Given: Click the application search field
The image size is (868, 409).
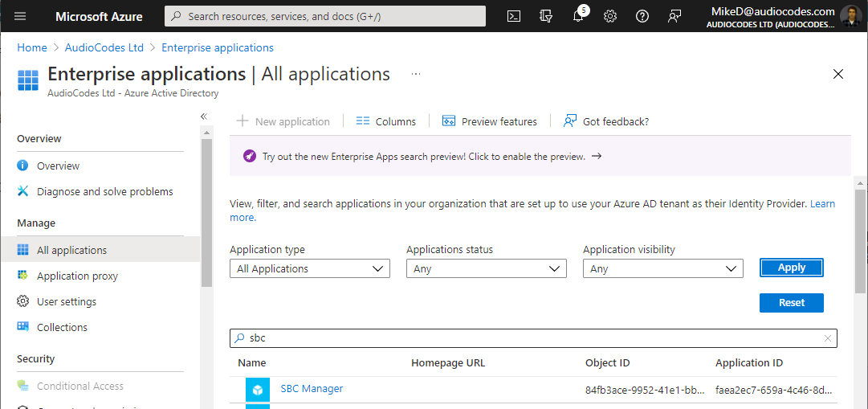Looking at the screenshot, I should (530, 338).
